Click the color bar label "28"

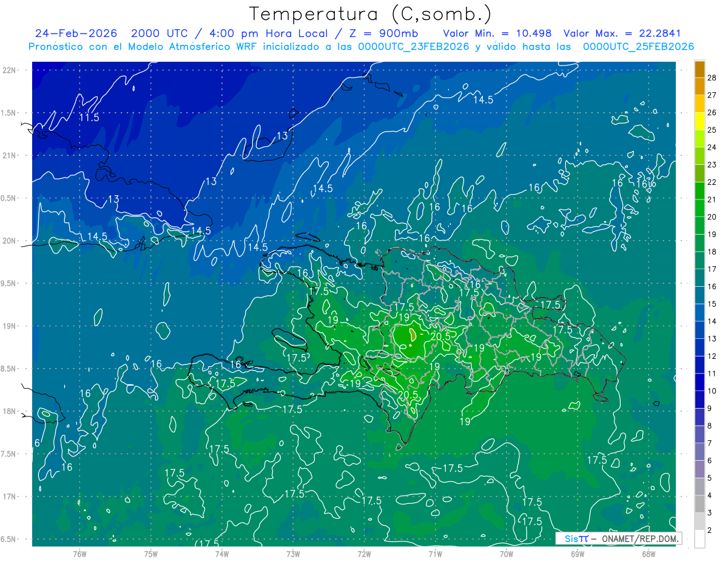(x=712, y=78)
